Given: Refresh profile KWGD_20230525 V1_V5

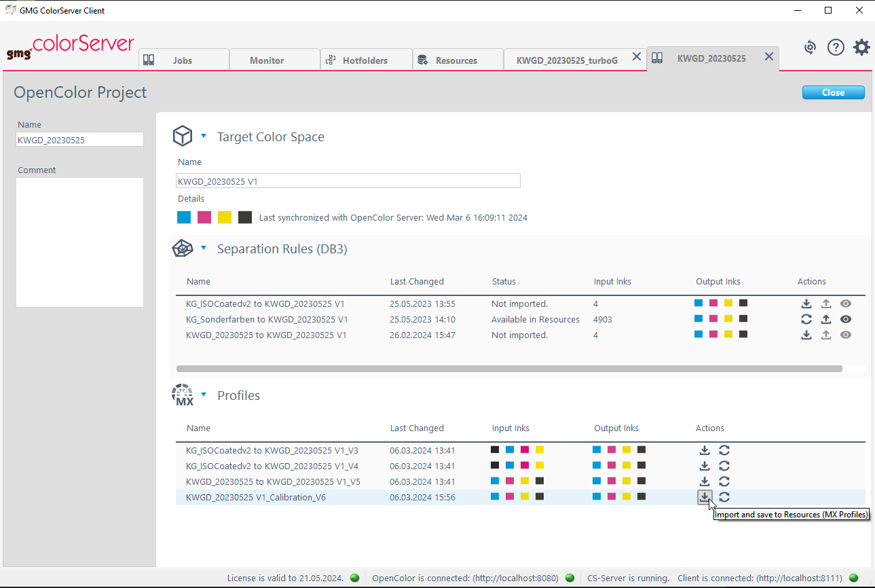Looking at the screenshot, I should (724, 481).
